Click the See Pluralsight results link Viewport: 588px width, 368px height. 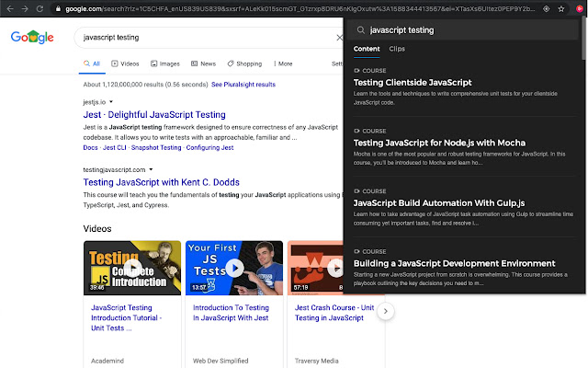[x=243, y=85]
